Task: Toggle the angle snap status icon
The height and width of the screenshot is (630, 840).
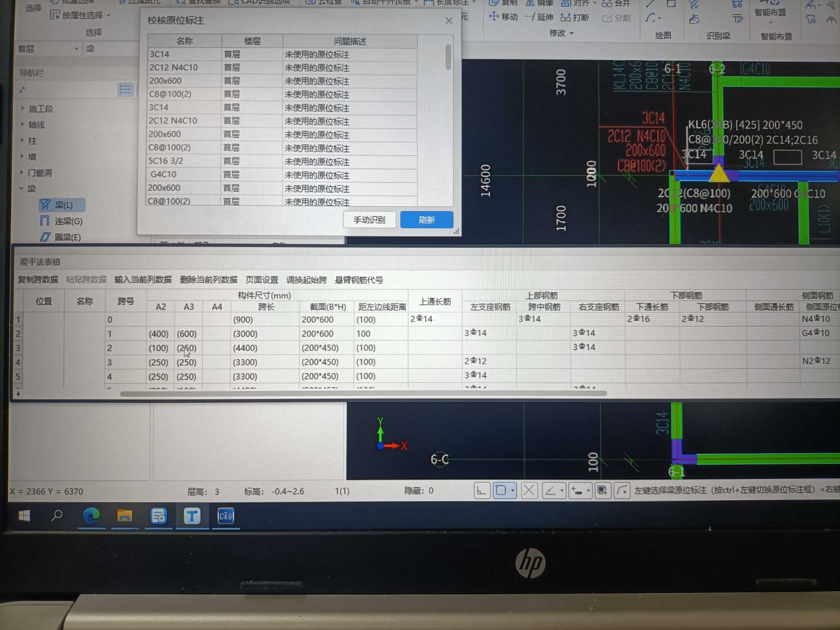Action: coord(550,491)
